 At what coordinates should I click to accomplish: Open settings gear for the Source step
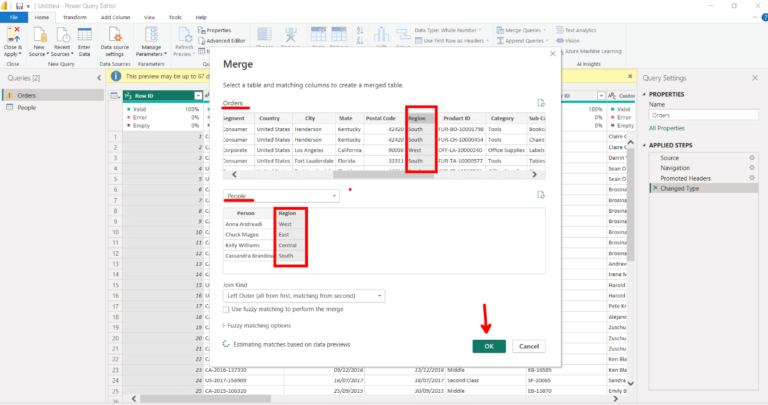click(x=752, y=158)
